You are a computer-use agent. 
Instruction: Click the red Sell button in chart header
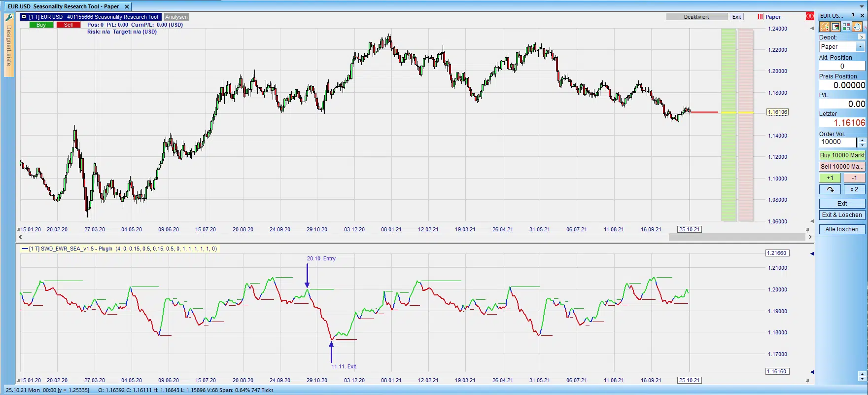68,25
